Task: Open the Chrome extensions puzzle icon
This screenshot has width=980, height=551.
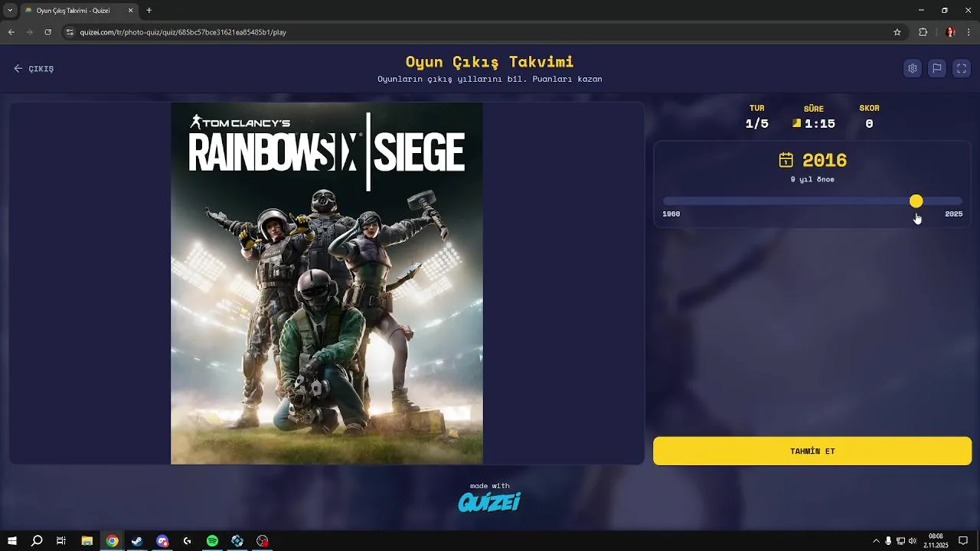Action: point(923,32)
